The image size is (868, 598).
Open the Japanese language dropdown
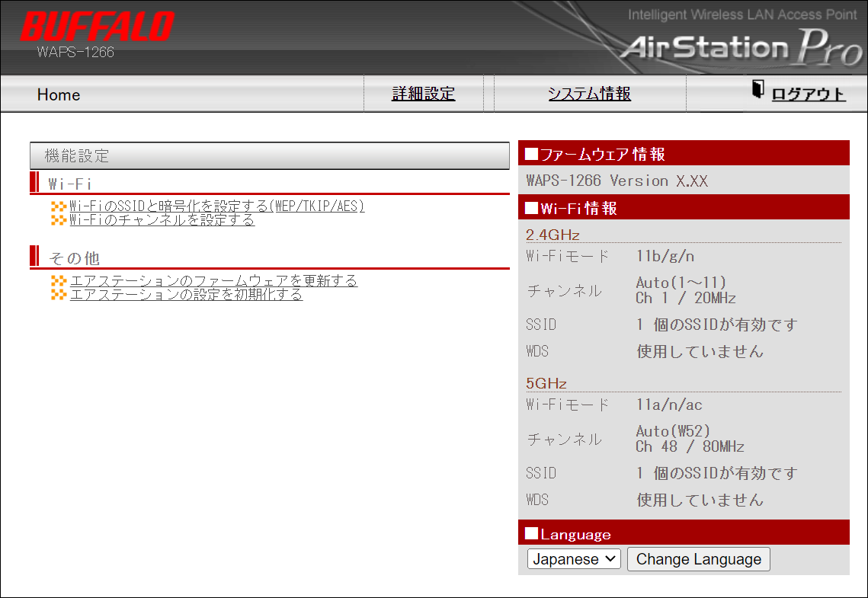click(574, 559)
